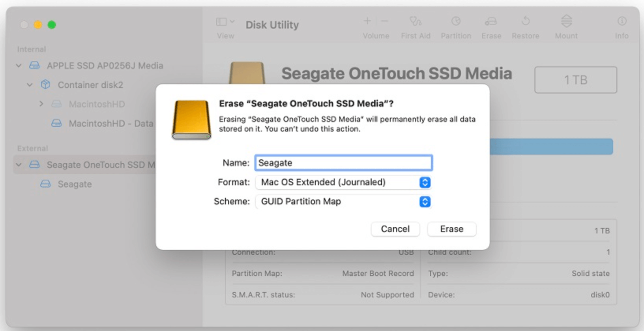The height and width of the screenshot is (331, 644).
Task: Click the Partition toolbar icon
Action: click(456, 21)
